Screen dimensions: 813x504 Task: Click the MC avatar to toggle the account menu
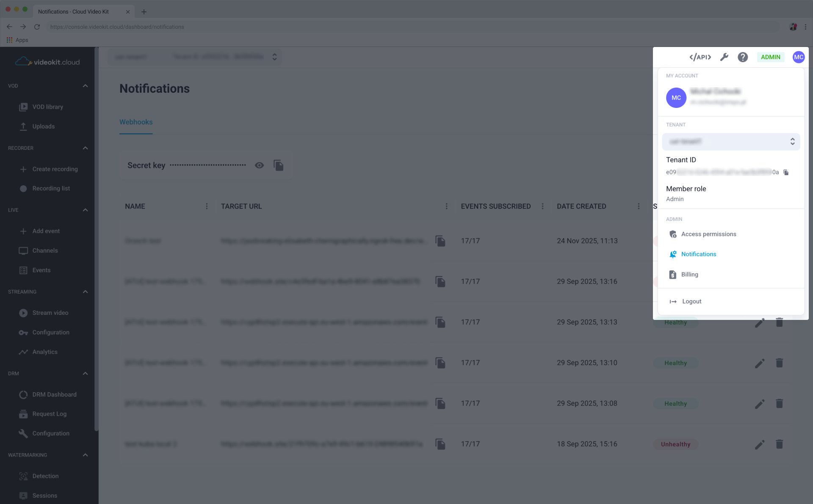coord(799,57)
